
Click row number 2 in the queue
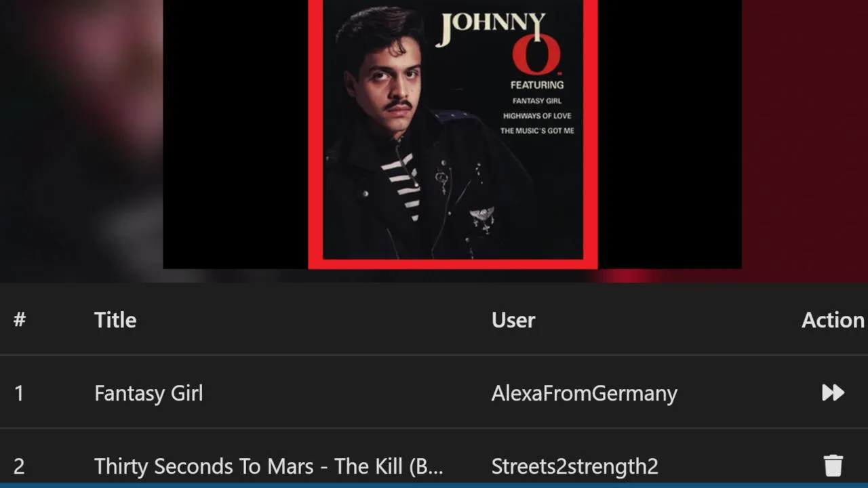[x=19, y=466]
